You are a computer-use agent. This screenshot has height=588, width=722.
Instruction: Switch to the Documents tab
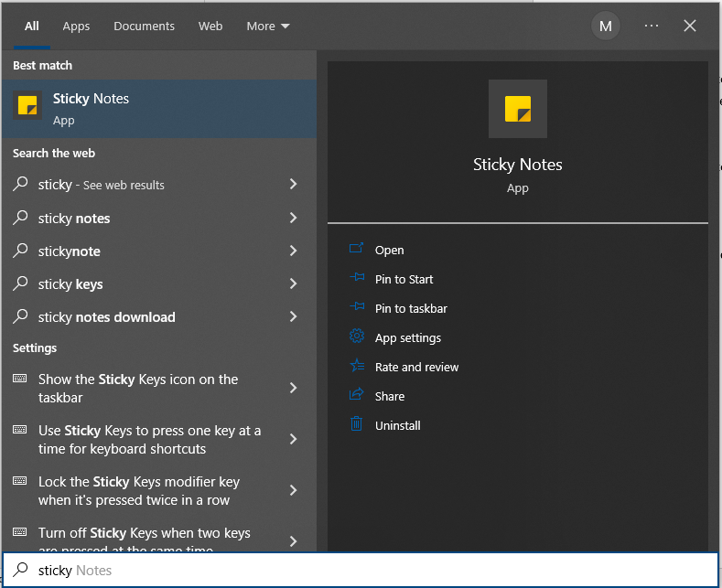point(144,26)
